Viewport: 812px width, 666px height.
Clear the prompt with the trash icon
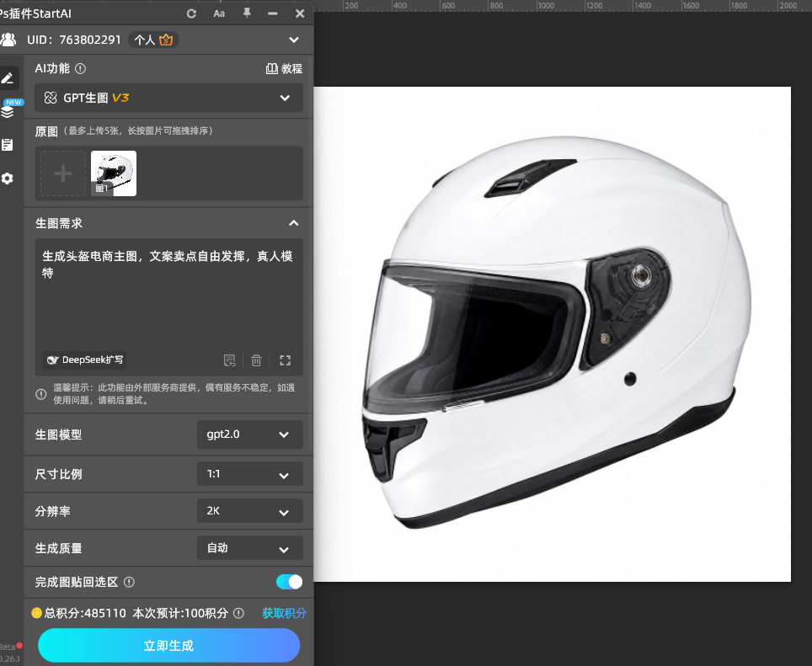[x=256, y=360]
